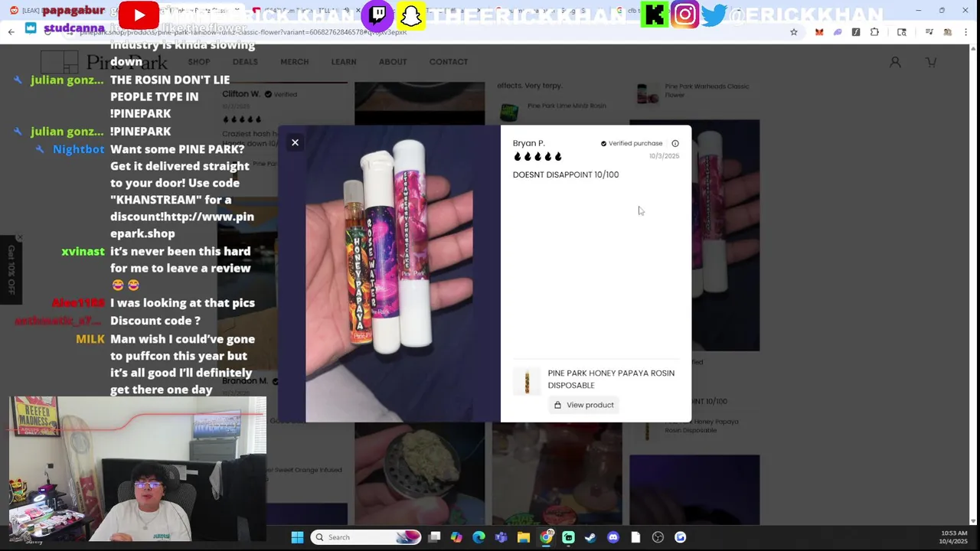980x551 pixels.
Task: Open the background review photo of ground flower
Action: [420, 473]
